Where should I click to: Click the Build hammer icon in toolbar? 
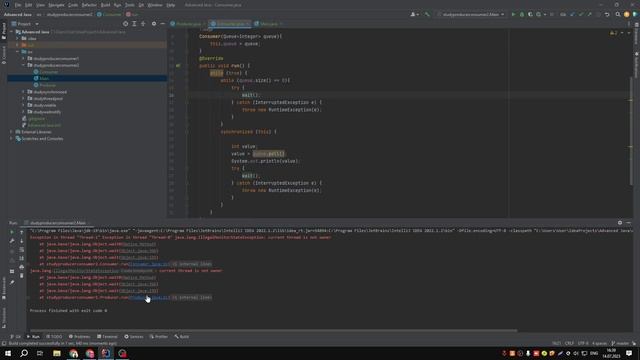point(427,14)
